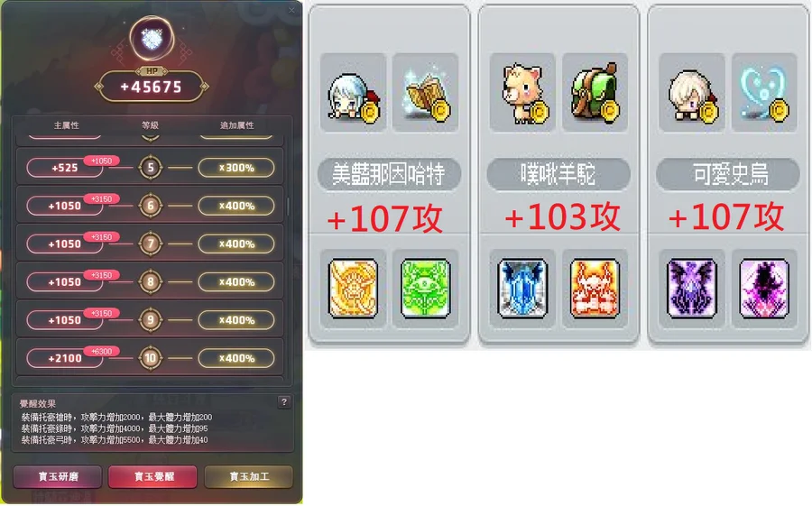812x506 pixels.
Task: Click the gem list scrollbar
Action: point(289,207)
